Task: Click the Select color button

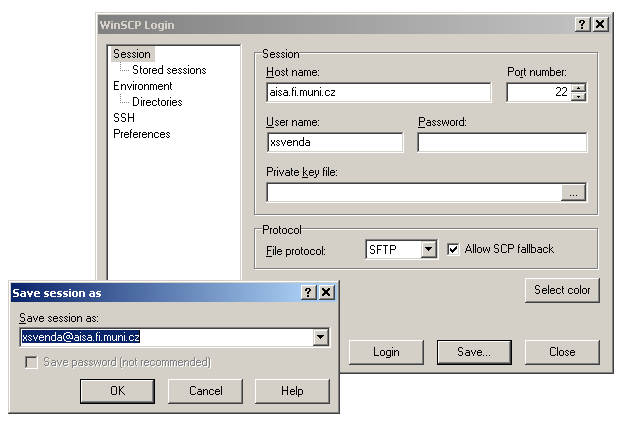Action: click(x=562, y=290)
